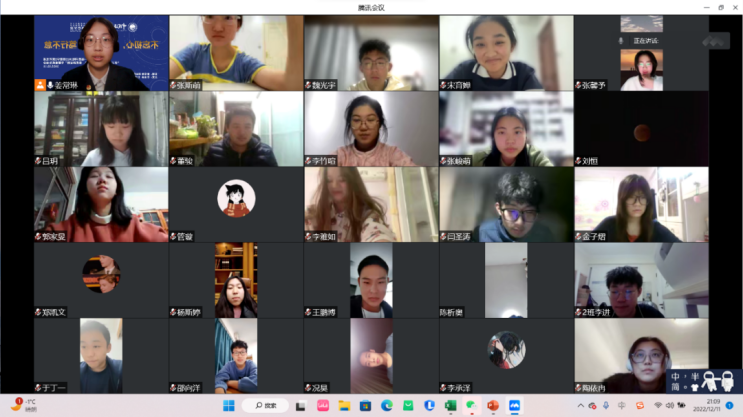Click the microphone icon in system tray

click(x=605, y=405)
